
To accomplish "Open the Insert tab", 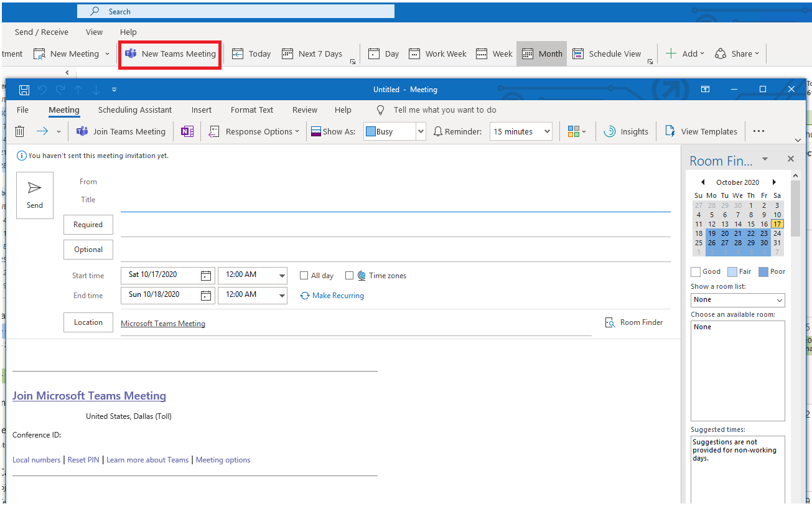I will pyautogui.click(x=202, y=110).
